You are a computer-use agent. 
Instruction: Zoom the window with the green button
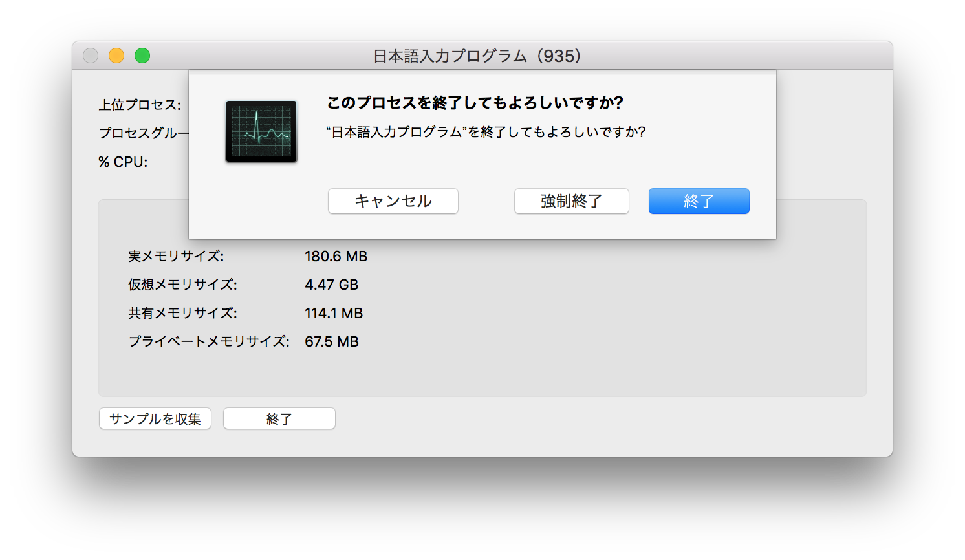[x=142, y=56]
